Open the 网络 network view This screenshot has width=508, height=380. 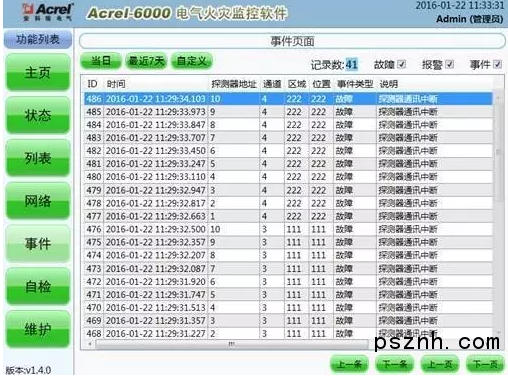pyautogui.click(x=38, y=201)
